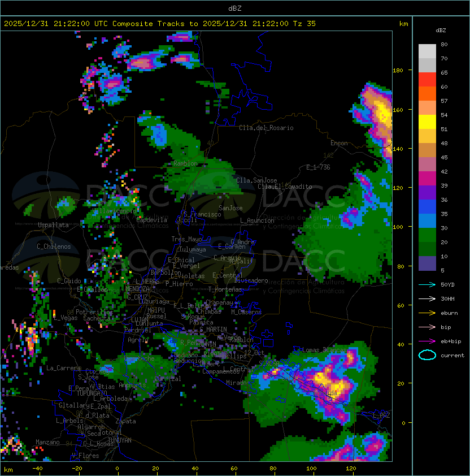Click the Potrerillos place label
This screenshot has width=470, height=476.
[x=94, y=312]
